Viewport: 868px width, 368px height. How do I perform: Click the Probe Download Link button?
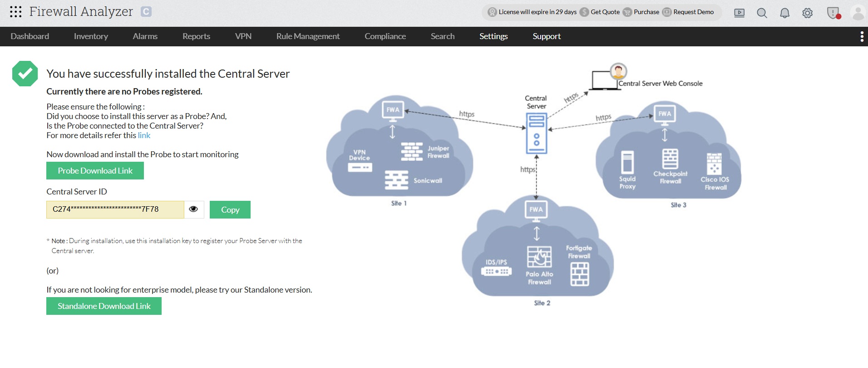95,171
